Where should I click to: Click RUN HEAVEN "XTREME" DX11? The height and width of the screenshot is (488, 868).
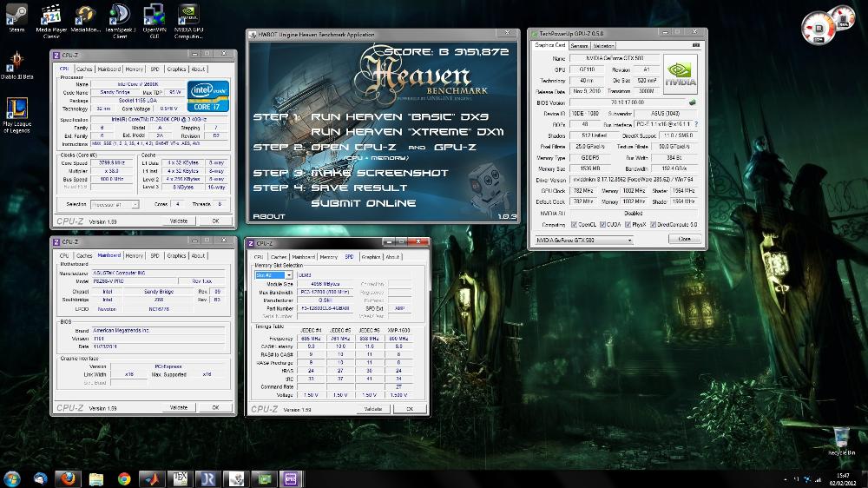click(x=407, y=132)
